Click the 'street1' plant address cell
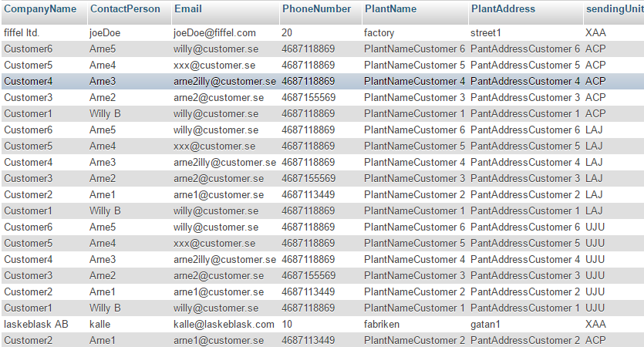644x347 pixels. point(485,33)
